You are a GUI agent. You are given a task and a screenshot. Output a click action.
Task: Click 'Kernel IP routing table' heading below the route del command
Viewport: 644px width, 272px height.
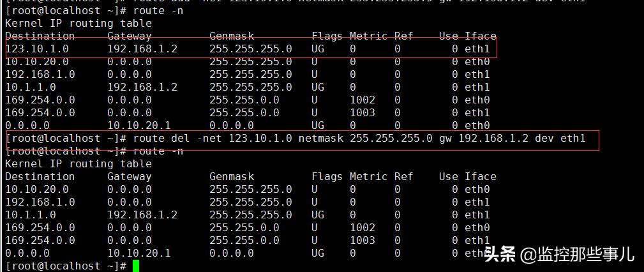[79, 164]
